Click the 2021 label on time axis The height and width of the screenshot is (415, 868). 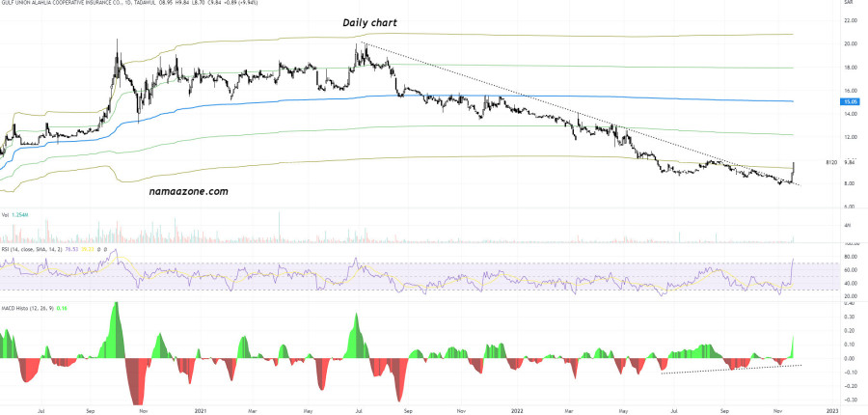(199, 409)
